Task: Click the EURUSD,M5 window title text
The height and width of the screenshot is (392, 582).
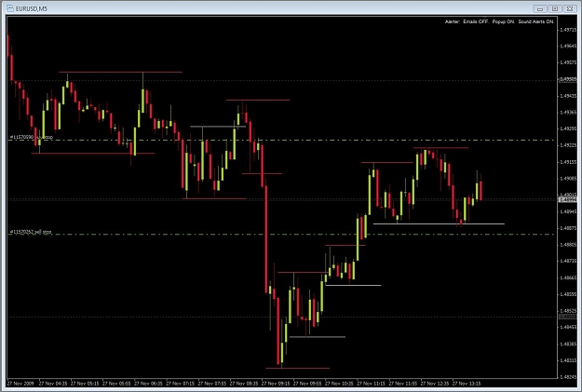Action: (x=32, y=8)
